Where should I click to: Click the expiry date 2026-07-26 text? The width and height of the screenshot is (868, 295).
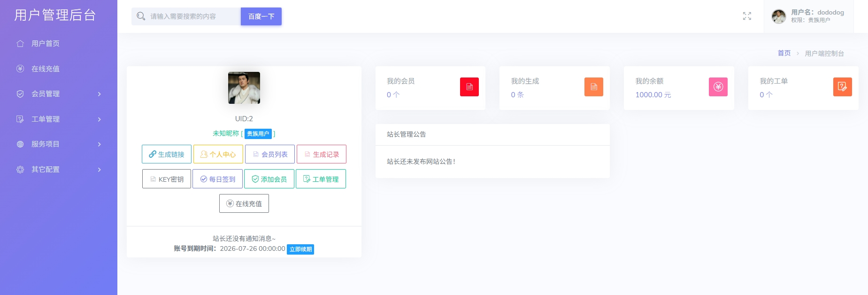(253, 248)
